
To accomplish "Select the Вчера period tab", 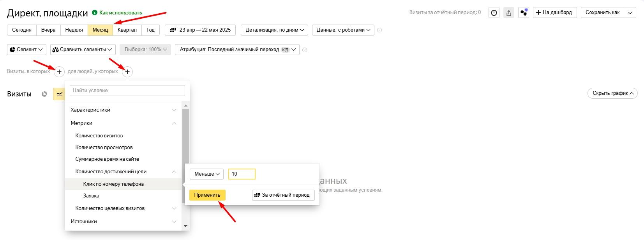I will pyautogui.click(x=48, y=30).
